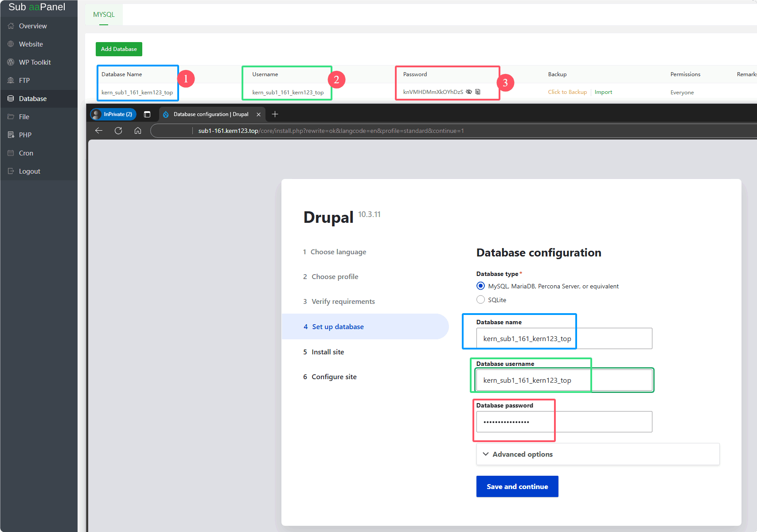This screenshot has width=757, height=532.
Task: Click the database name cell kern_sub1_161_kern123_top
Action: [x=137, y=93]
